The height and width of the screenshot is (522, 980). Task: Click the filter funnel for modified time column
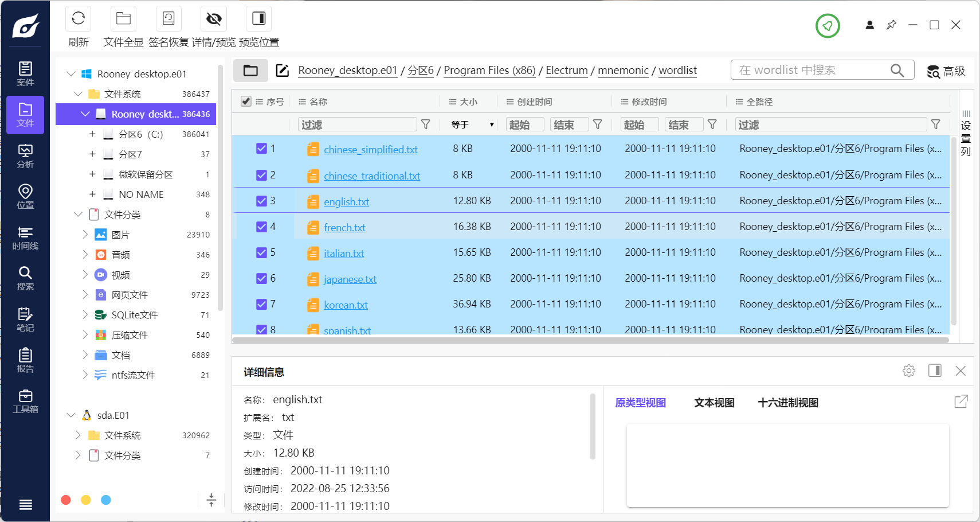712,124
